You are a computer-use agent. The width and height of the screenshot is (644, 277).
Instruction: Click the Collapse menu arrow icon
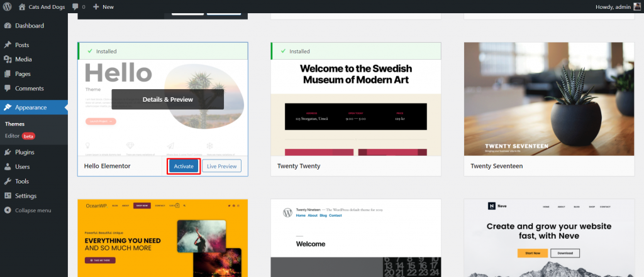tap(8, 210)
